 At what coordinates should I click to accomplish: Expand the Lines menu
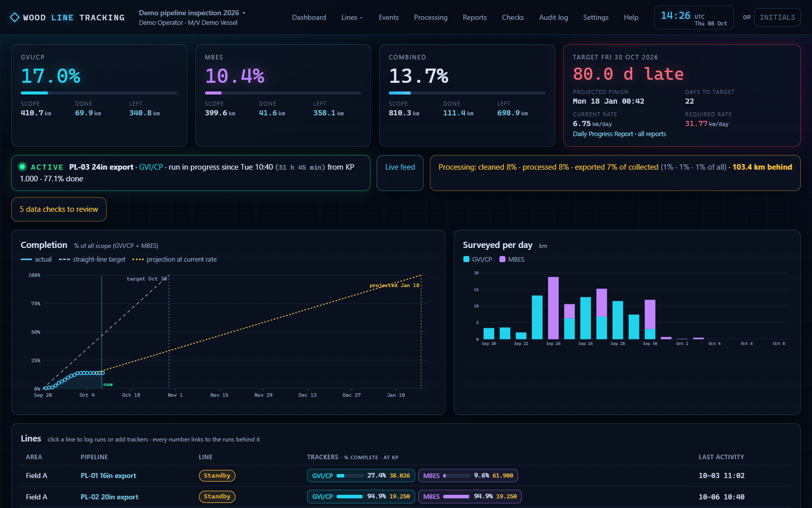(352, 17)
